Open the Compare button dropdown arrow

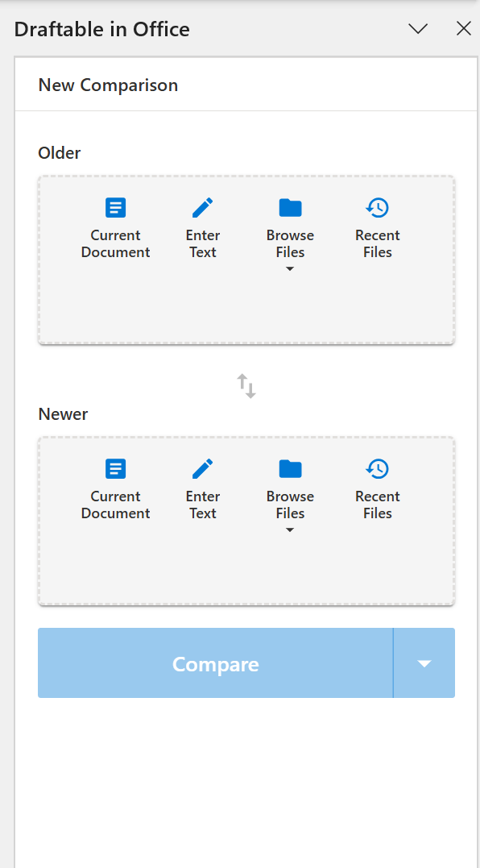424,663
